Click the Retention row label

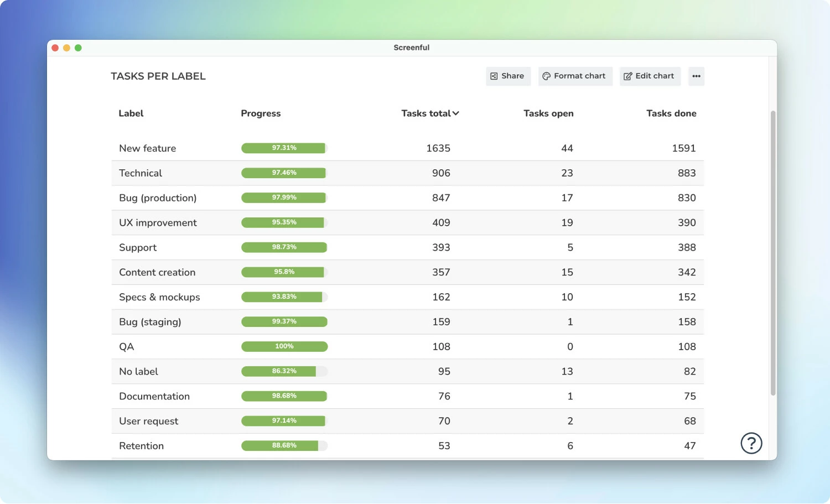[141, 446]
